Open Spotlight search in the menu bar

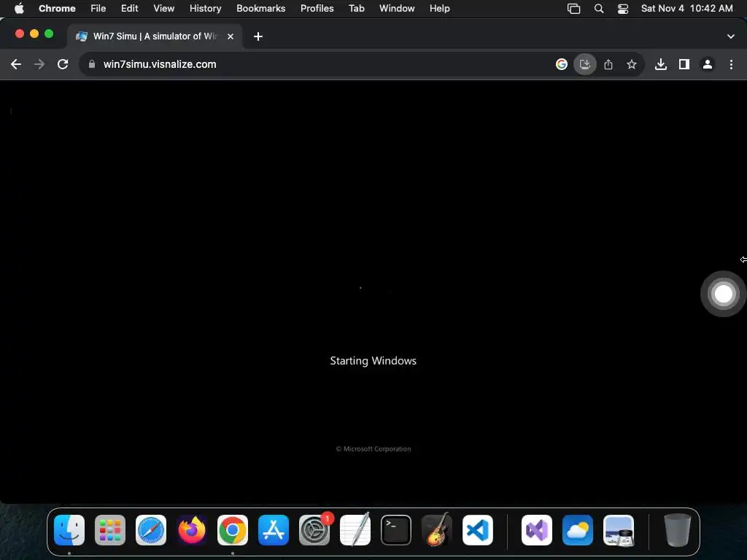(x=599, y=9)
